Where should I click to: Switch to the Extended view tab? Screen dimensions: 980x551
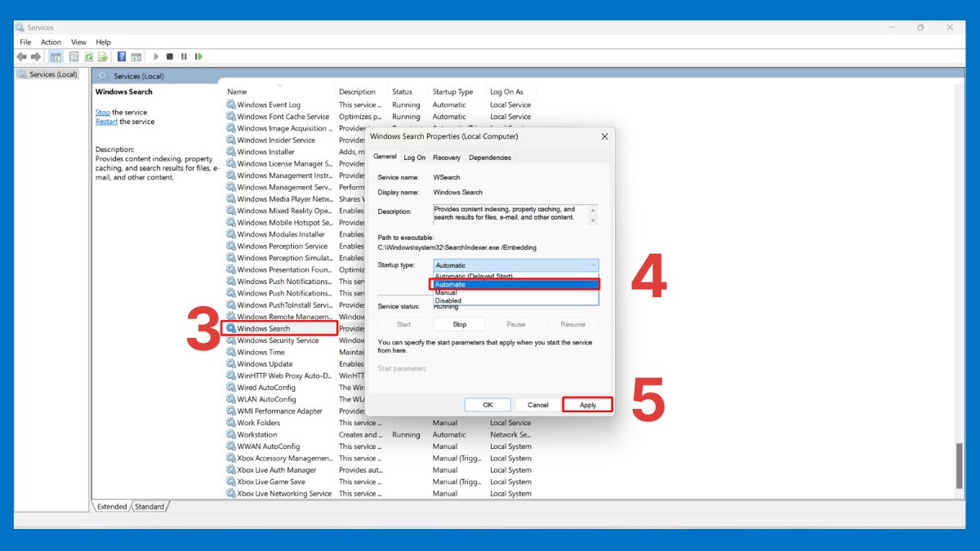pyautogui.click(x=112, y=506)
